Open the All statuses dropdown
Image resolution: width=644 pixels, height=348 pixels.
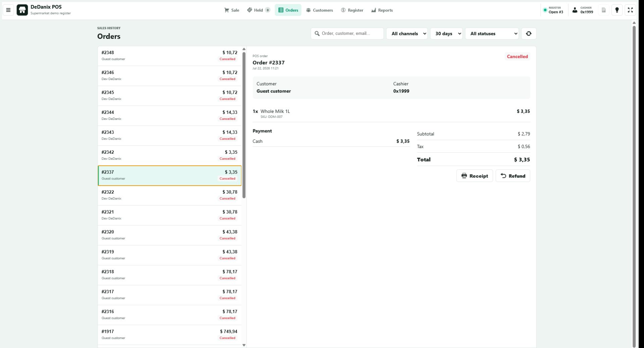[x=492, y=33]
